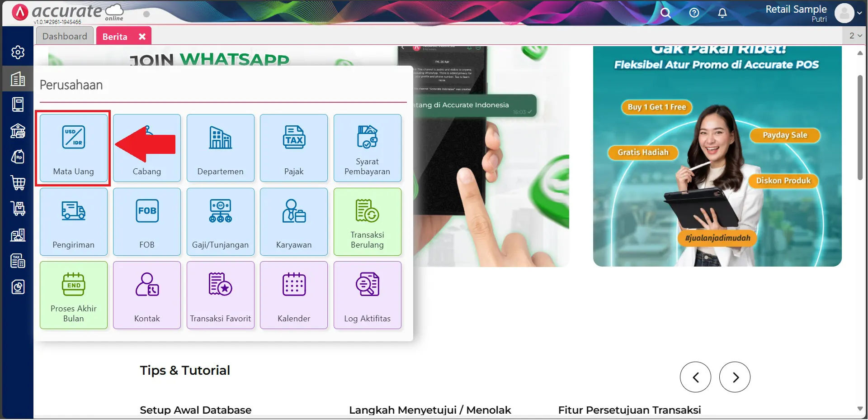This screenshot has height=420, width=868.
Task: Switch to the Dashboard tab
Action: pyautogui.click(x=65, y=36)
